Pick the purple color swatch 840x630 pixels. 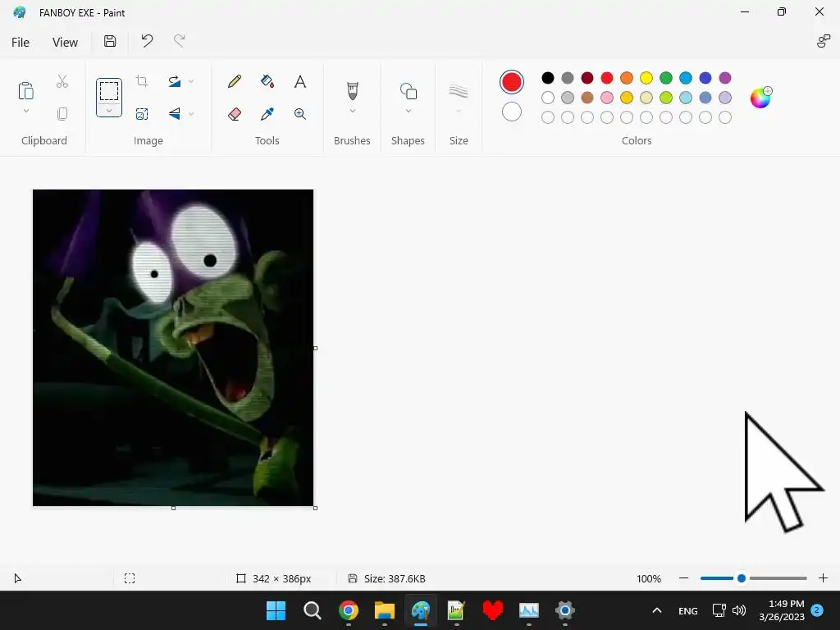[725, 78]
